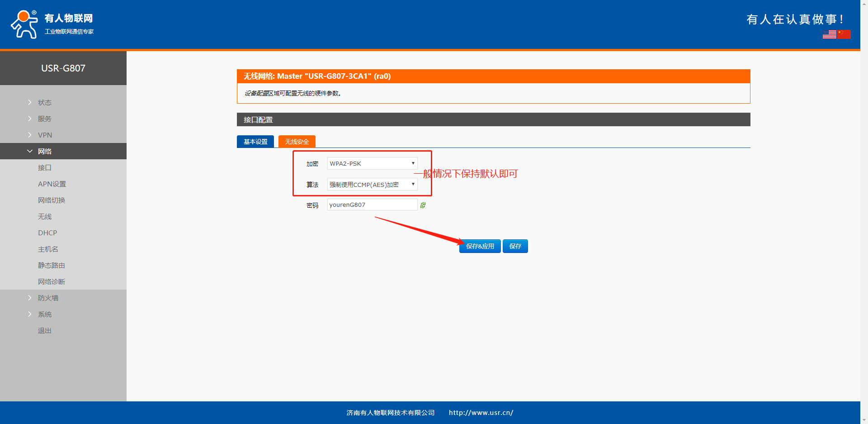The height and width of the screenshot is (424, 868).
Task: Switch to the 基本设置 tab
Action: (255, 142)
